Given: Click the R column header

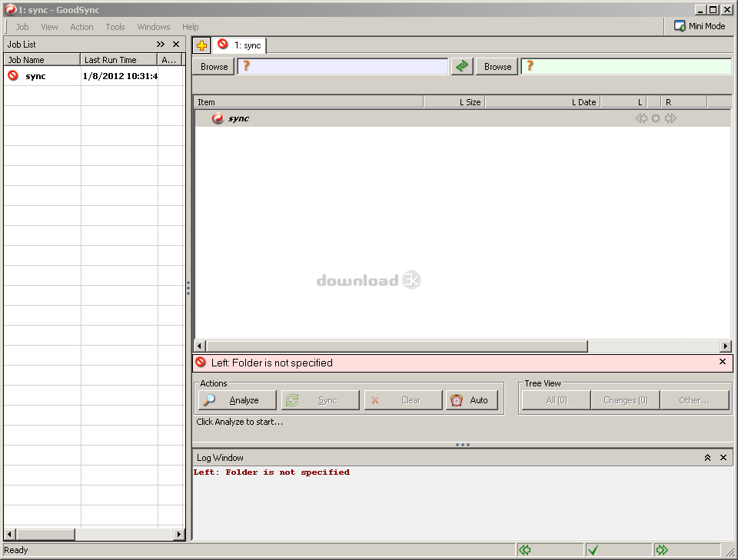Looking at the screenshot, I should tap(684, 102).
